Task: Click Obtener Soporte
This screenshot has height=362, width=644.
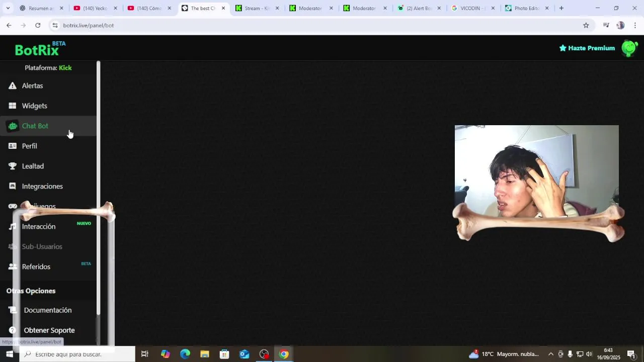Action: [49, 330]
